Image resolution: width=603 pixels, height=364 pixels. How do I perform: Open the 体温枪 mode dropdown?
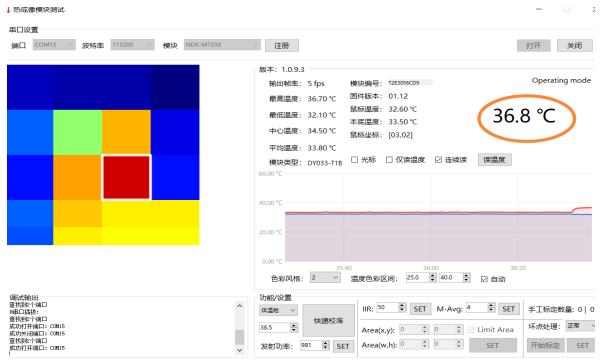278,310
